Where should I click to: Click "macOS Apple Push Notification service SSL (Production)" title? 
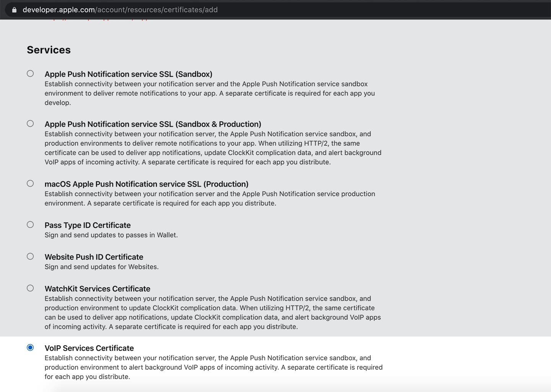click(x=147, y=184)
